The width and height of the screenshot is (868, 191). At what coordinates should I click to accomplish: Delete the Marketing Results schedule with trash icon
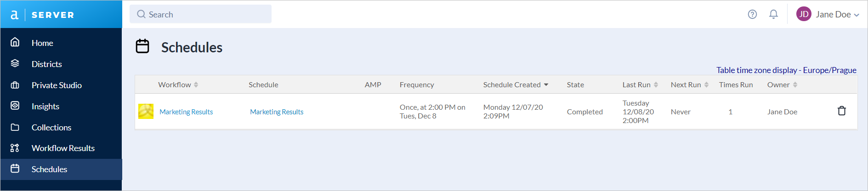click(841, 111)
